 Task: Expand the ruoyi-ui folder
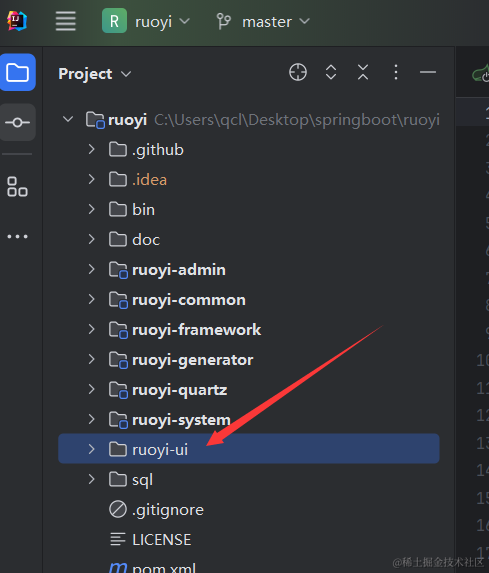click(91, 449)
